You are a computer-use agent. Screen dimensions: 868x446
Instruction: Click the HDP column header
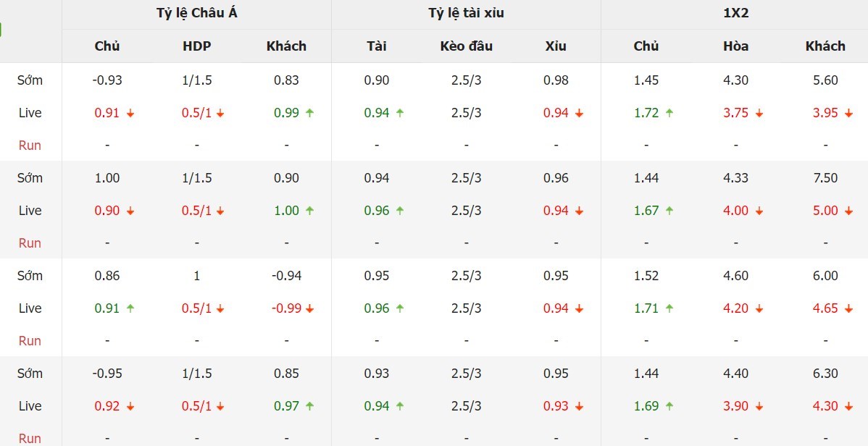[196, 46]
